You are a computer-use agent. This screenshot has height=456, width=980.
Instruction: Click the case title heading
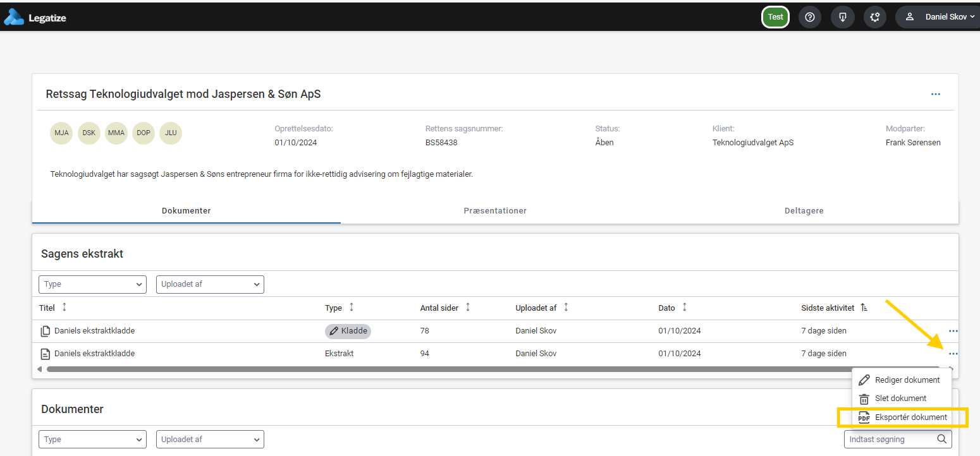click(x=183, y=94)
